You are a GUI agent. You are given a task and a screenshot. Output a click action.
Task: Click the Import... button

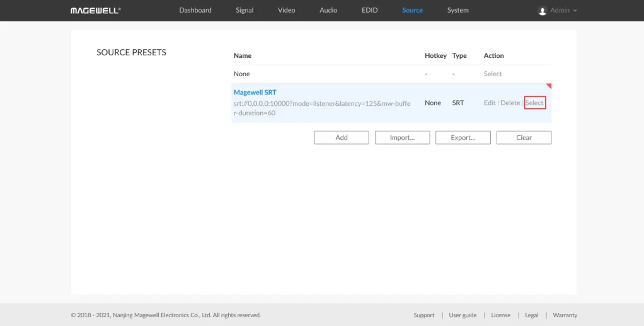pos(402,138)
